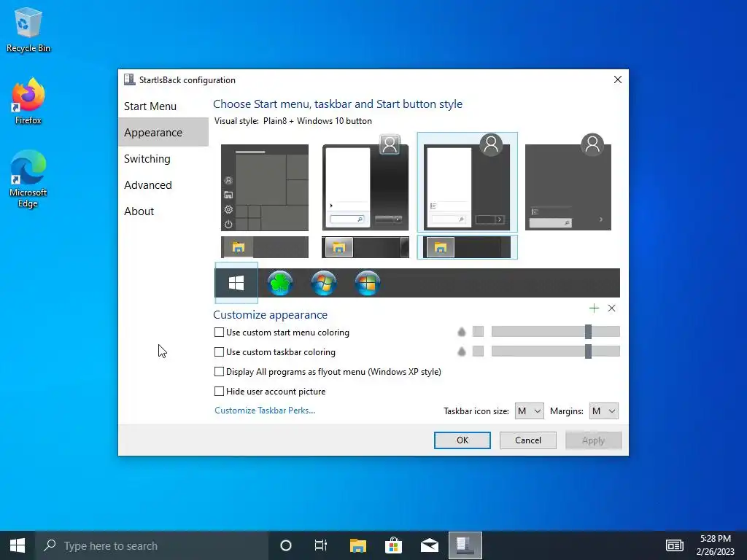Choose the green clover start button
Image resolution: width=747 pixels, height=560 pixels.
tap(279, 283)
